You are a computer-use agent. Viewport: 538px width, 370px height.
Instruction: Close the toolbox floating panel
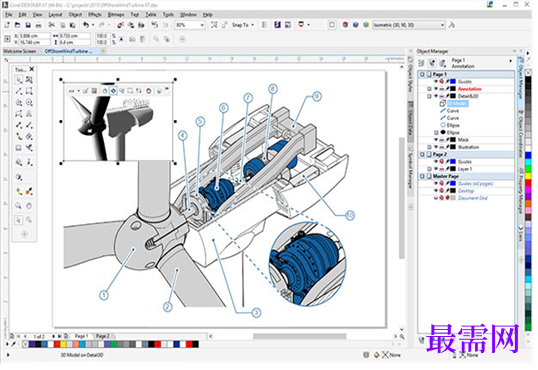coord(32,69)
